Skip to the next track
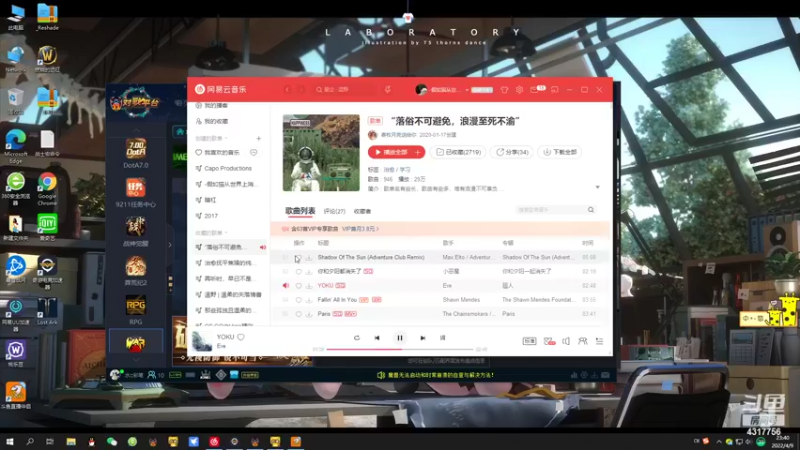 point(422,338)
